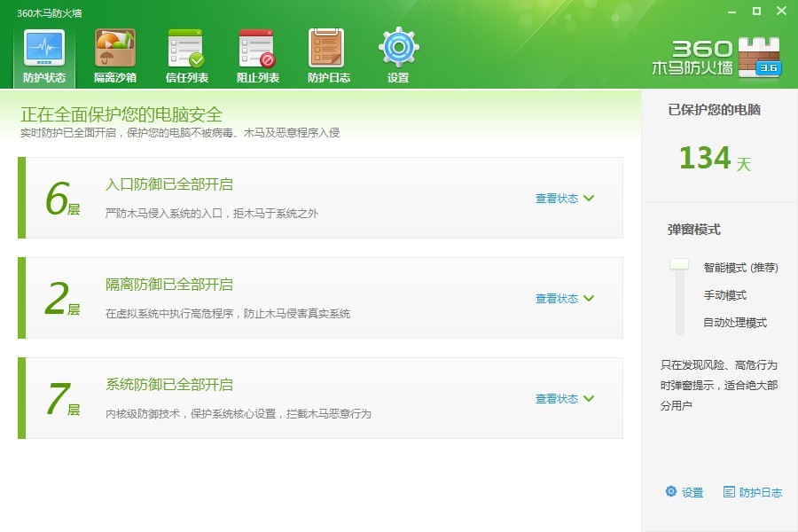
Task: Click the 入口防御已全部开启 heading
Action: (169, 184)
